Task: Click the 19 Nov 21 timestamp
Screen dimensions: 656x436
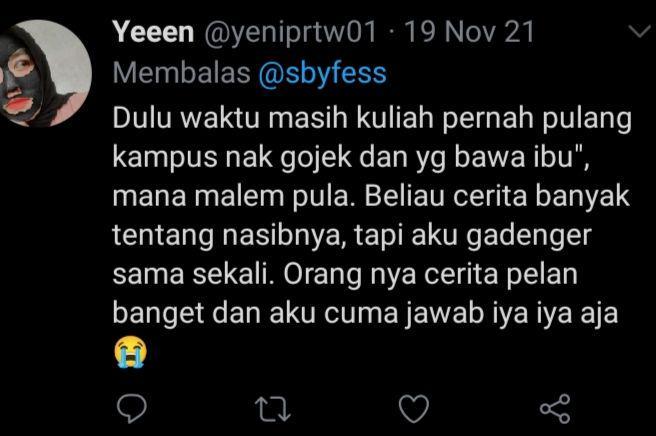Action: (469, 32)
